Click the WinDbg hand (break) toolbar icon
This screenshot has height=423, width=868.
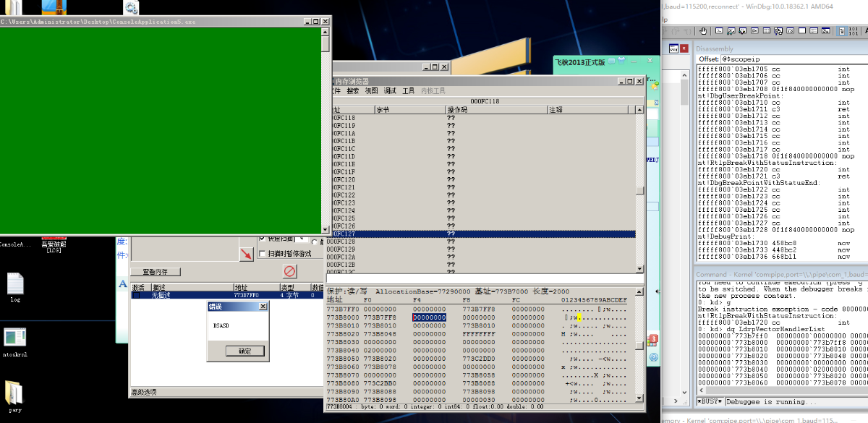702,31
